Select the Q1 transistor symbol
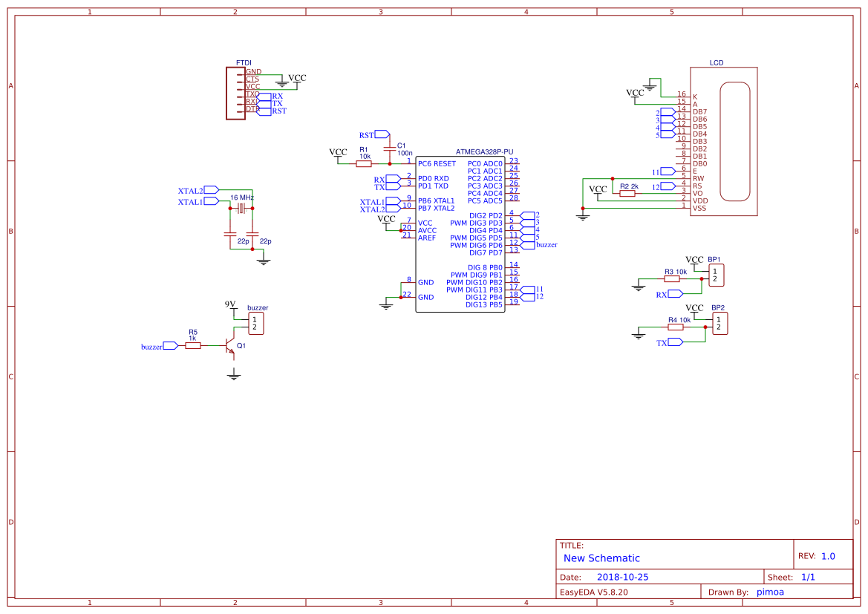The width and height of the screenshot is (868, 614). (230, 346)
